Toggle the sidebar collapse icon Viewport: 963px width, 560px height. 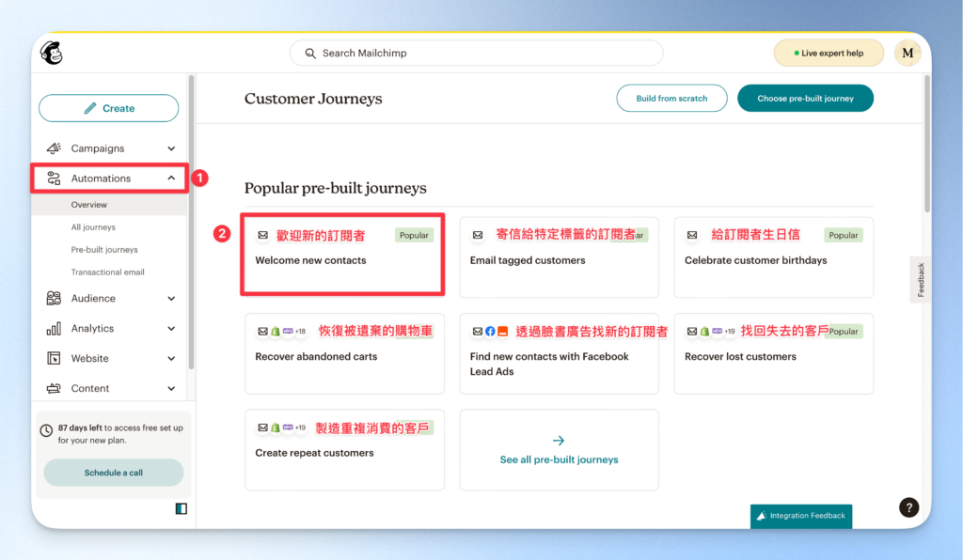(x=182, y=508)
